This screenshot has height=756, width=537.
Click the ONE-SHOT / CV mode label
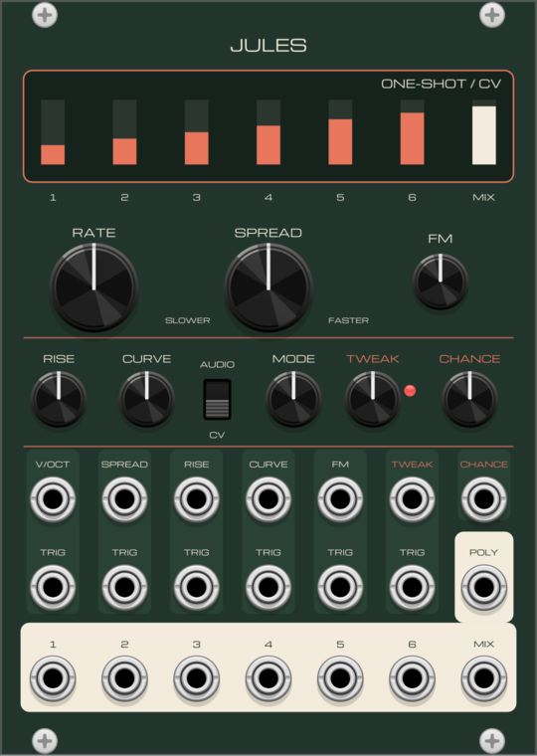pos(442,84)
